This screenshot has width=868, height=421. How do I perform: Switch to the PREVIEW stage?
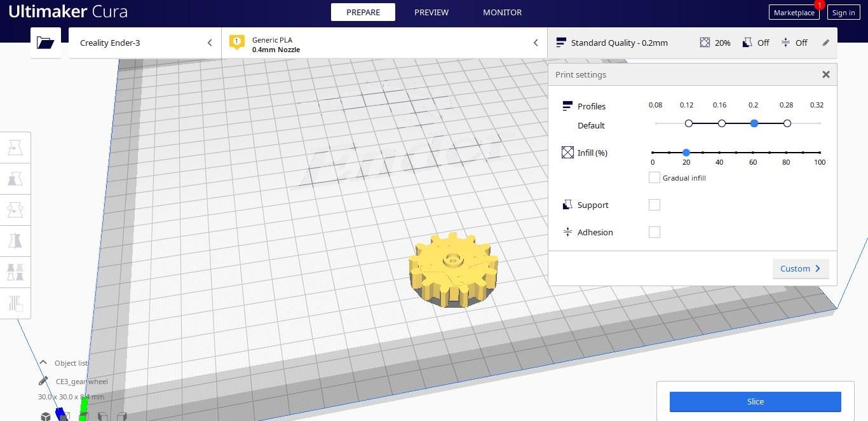click(x=431, y=12)
